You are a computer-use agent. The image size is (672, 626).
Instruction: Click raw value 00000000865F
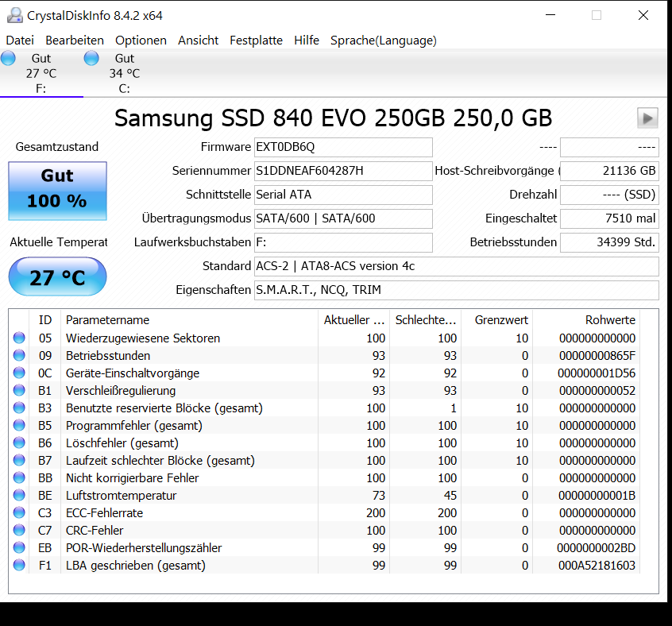click(x=597, y=356)
